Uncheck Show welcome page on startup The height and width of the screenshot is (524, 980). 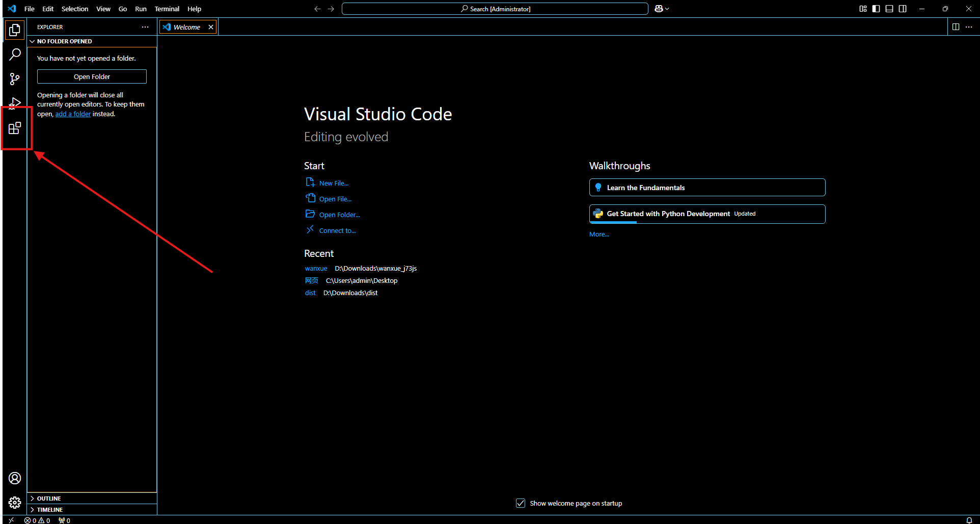521,503
